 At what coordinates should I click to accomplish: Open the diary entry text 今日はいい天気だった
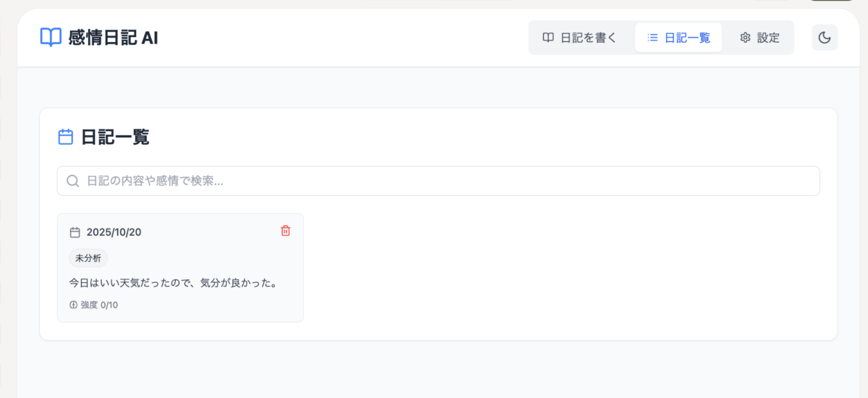[x=174, y=282]
